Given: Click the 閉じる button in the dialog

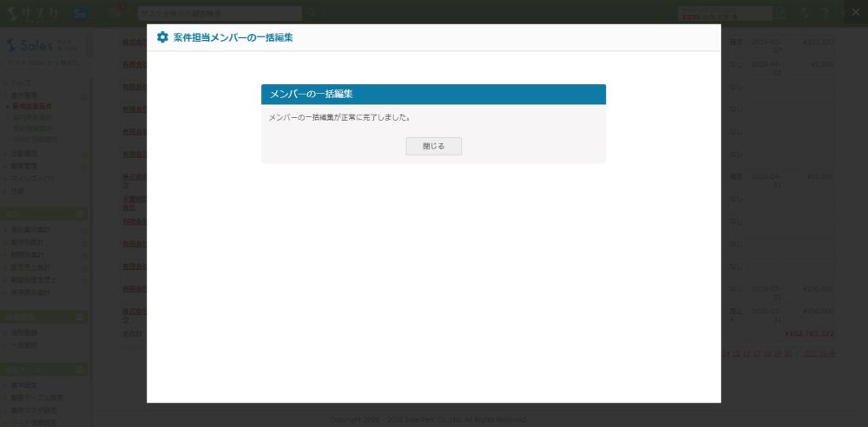Looking at the screenshot, I should point(433,147).
